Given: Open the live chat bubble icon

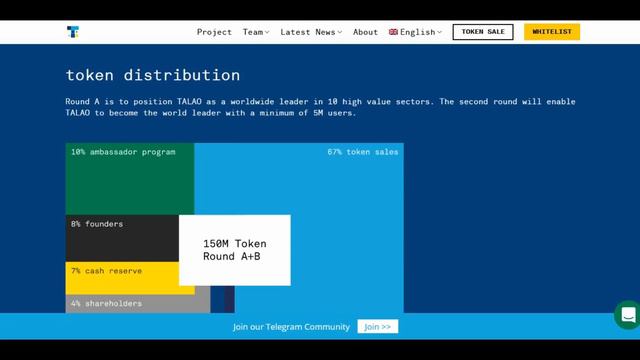Looking at the screenshot, I should (628, 315).
